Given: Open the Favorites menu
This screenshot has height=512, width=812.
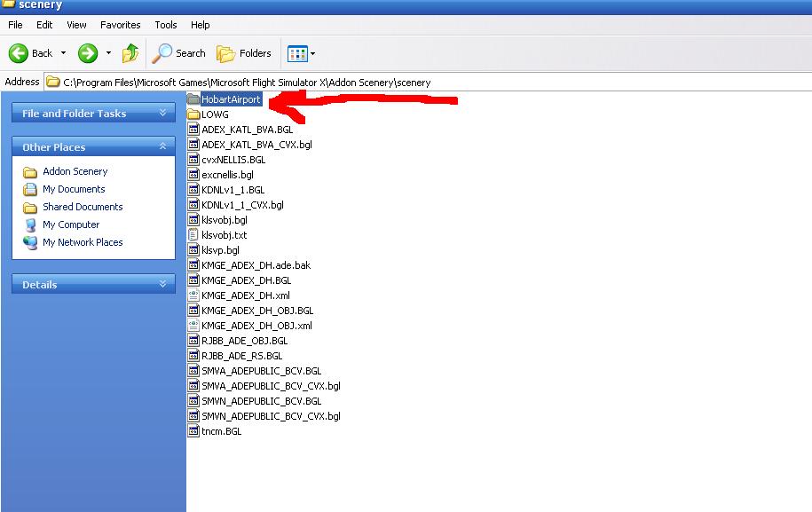Looking at the screenshot, I should (120, 25).
